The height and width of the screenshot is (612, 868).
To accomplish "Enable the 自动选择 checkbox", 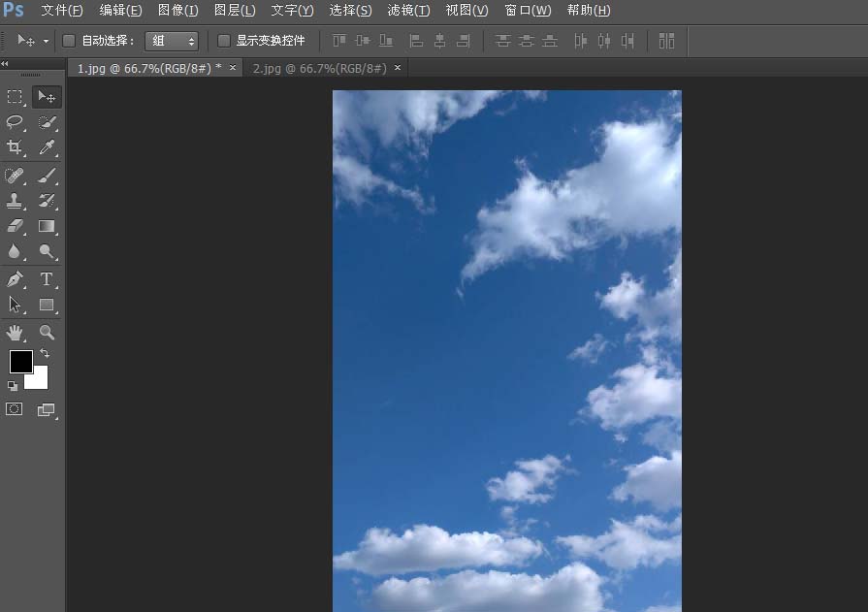I will pos(68,40).
